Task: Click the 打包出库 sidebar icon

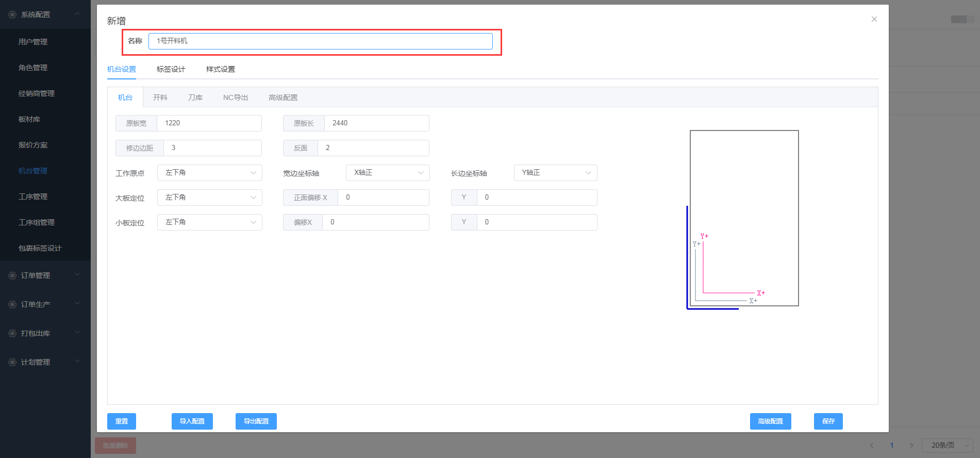Action: coord(12,333)
